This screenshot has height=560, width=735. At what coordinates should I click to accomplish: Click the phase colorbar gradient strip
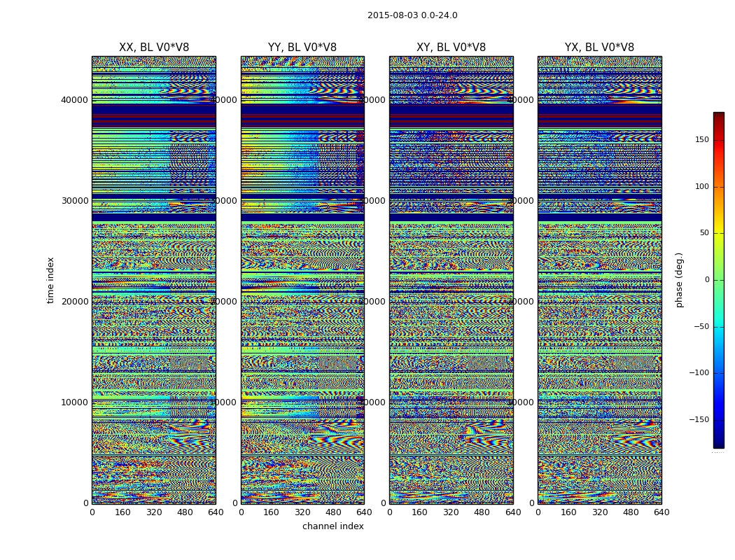719,280
